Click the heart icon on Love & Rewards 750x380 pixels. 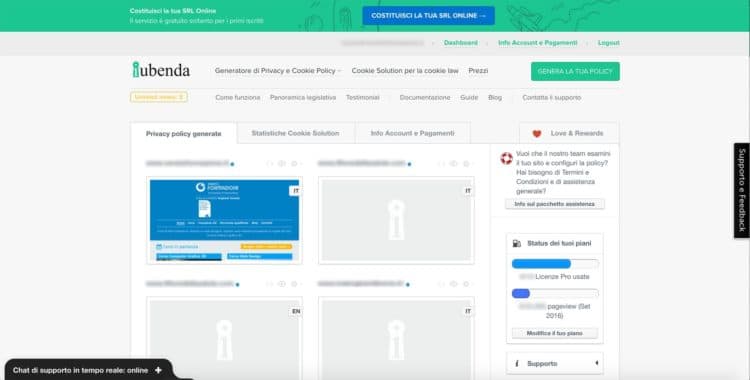(537, 134)
